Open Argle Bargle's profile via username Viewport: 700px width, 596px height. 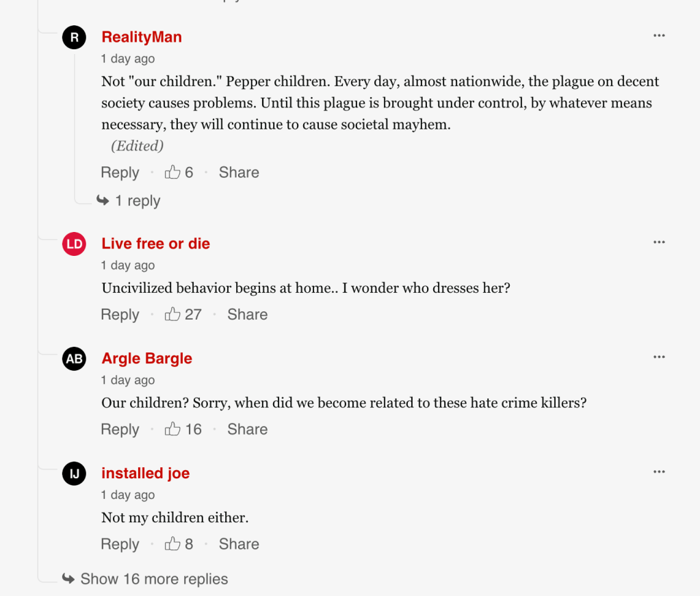(x=146, y=359)
